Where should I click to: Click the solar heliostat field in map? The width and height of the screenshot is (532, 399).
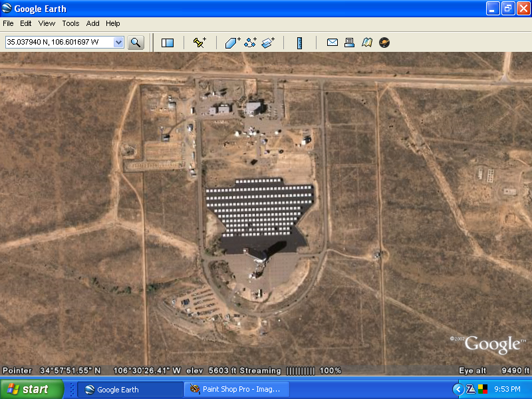click(x=259, y=207)
